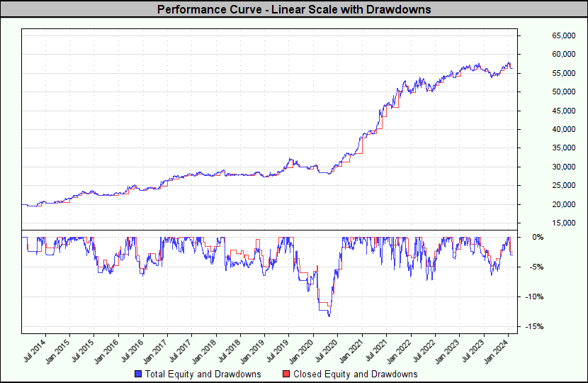
Task: Click the 'Jan 2017' date axis label
Action: click(156, 351)
